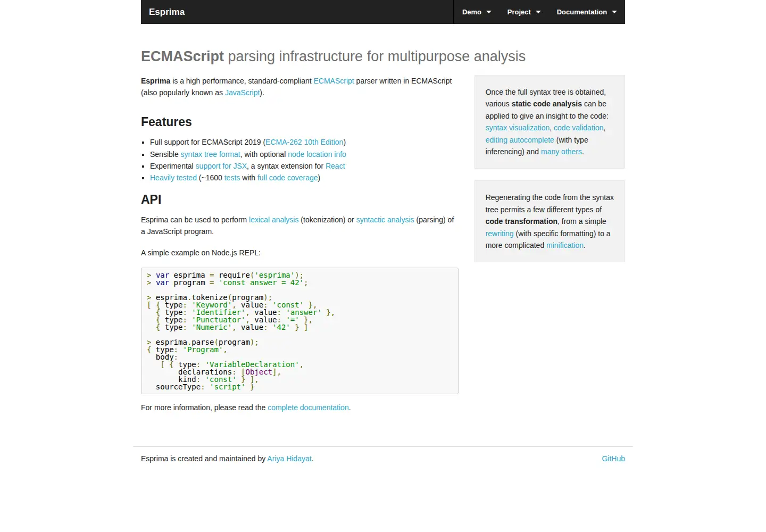Viewport: 766px width, 532px height.
Task: Open the complete documentation link
Action: click(309, 408)
